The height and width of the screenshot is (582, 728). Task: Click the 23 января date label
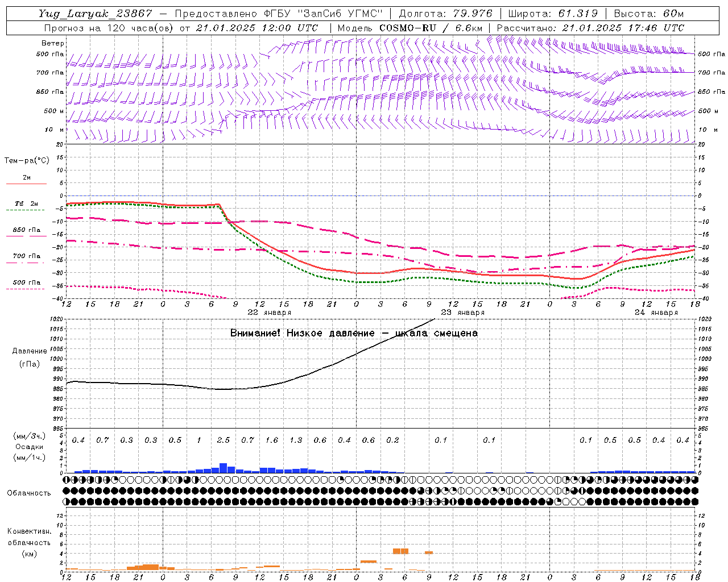click(463, 313)
